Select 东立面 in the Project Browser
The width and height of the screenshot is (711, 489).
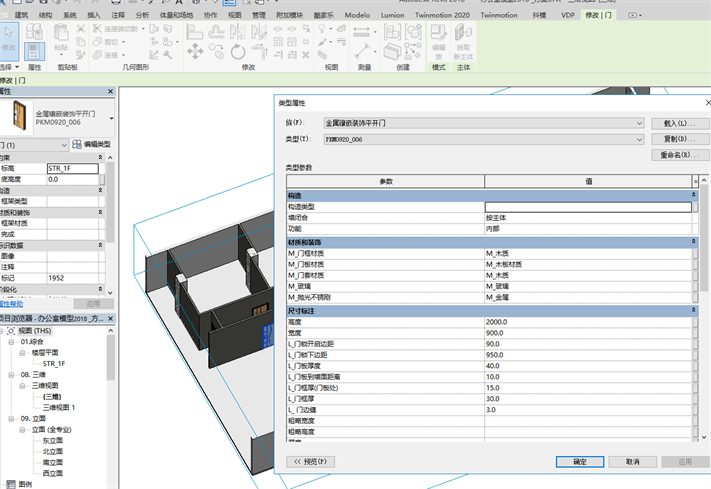(53, 441)
